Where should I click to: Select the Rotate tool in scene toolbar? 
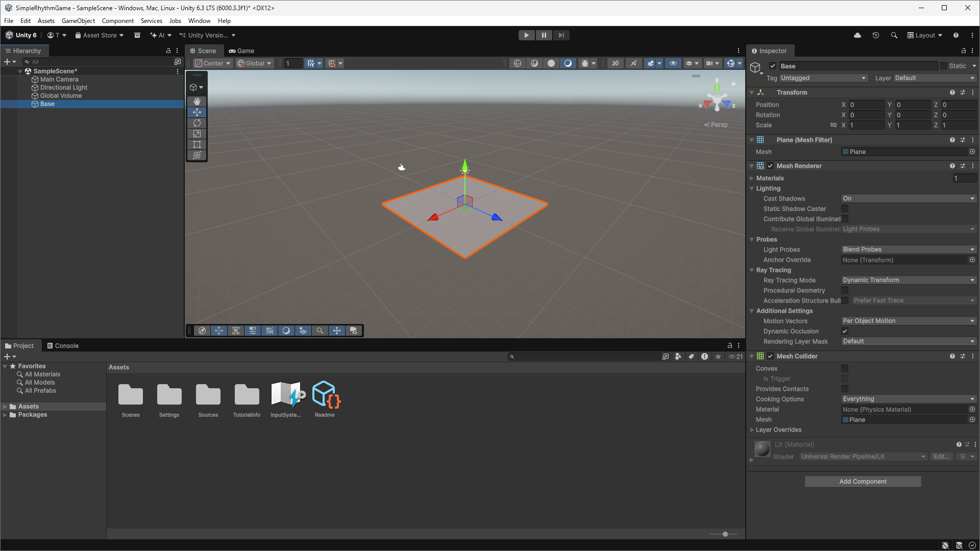(x=197, y=123)
